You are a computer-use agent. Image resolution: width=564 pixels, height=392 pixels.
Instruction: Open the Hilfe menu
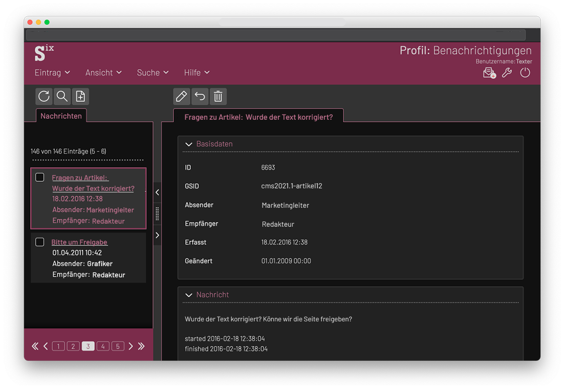pos(197,73)
